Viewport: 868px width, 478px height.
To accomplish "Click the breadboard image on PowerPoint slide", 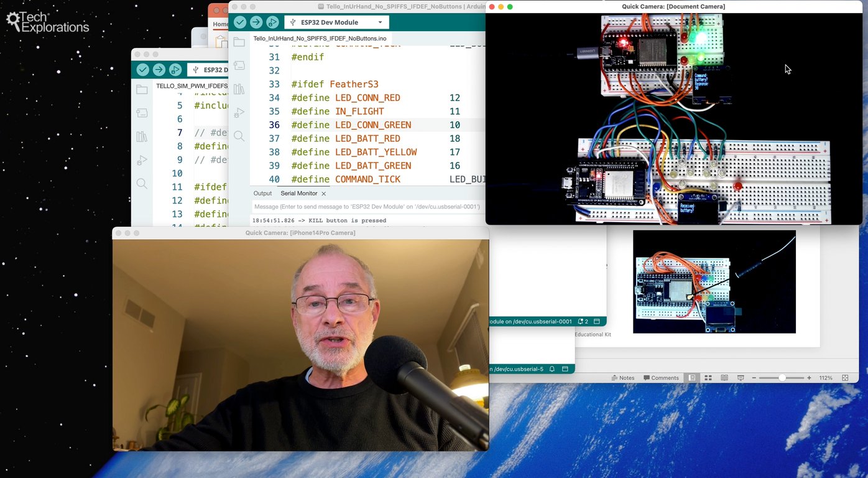I will pos(714,282).
